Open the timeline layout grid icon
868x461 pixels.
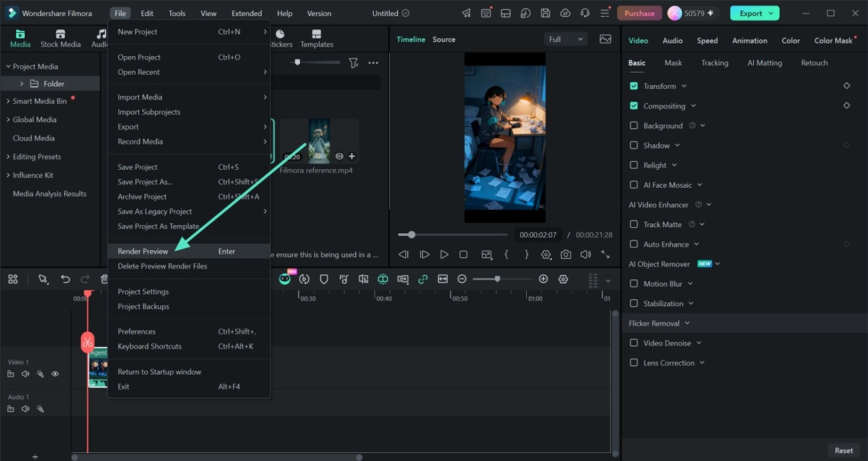pos(13,279)
